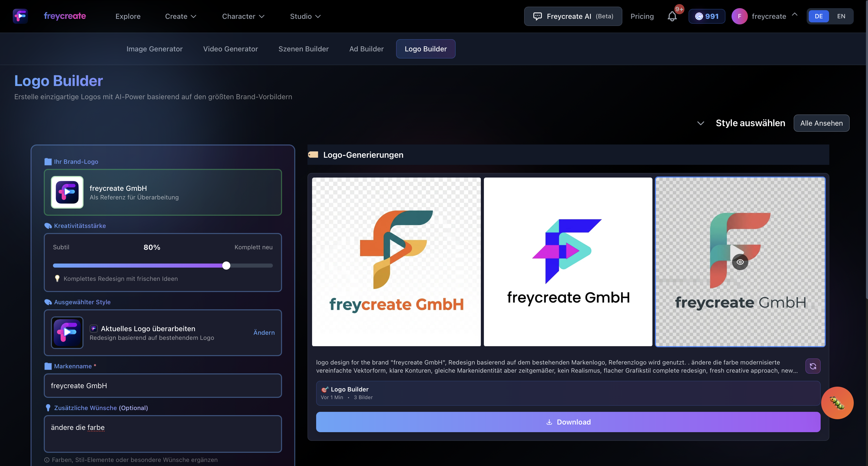Download the generated logos
This screenshot has height=466, width=868.
click(x=568, y=422)
